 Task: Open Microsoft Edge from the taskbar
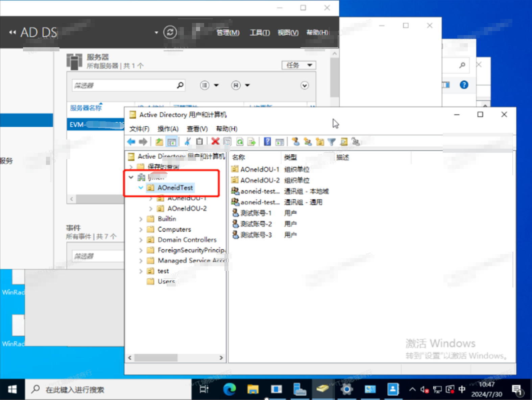click(229, 390)
